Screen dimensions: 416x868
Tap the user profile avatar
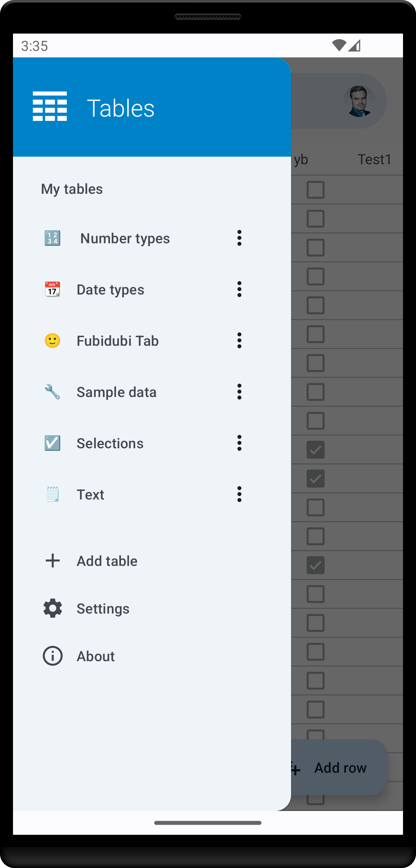359,101
